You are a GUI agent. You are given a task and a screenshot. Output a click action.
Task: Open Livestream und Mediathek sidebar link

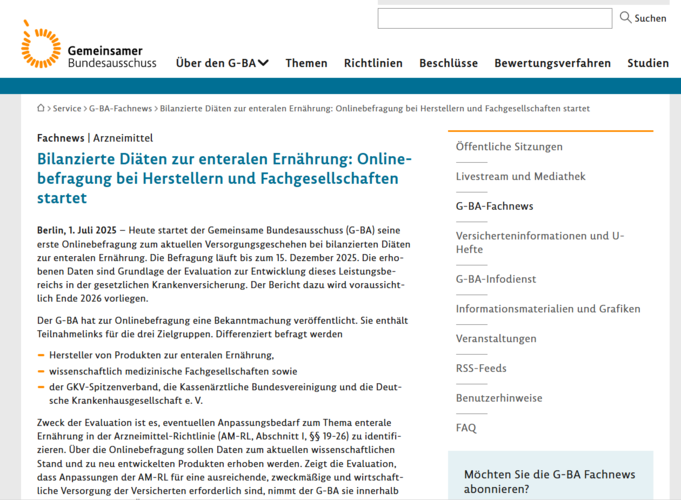pyautogui.click(x=520, y=176)
